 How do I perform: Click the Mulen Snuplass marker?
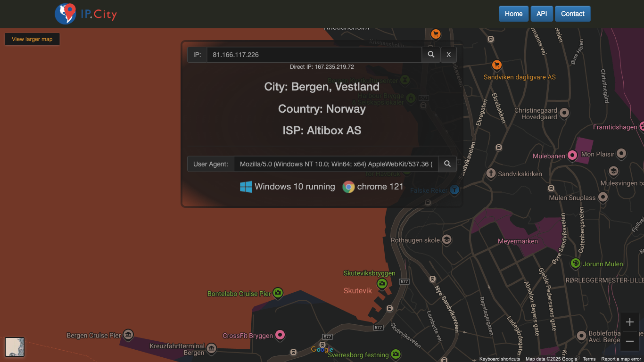[x=603, y=197]
